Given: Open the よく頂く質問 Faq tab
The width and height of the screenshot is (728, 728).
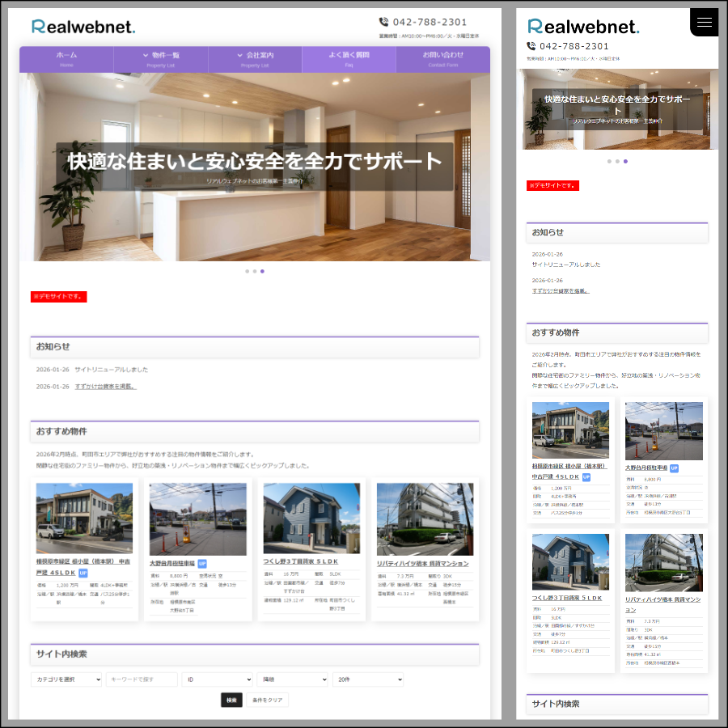Looking at the screenshot, I should [349, 59].
